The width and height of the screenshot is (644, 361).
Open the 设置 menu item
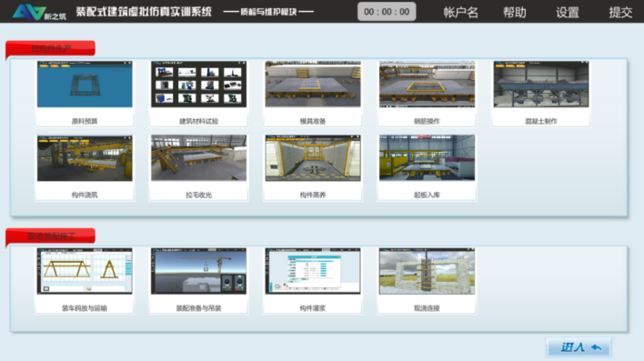[x=568, y=13]
